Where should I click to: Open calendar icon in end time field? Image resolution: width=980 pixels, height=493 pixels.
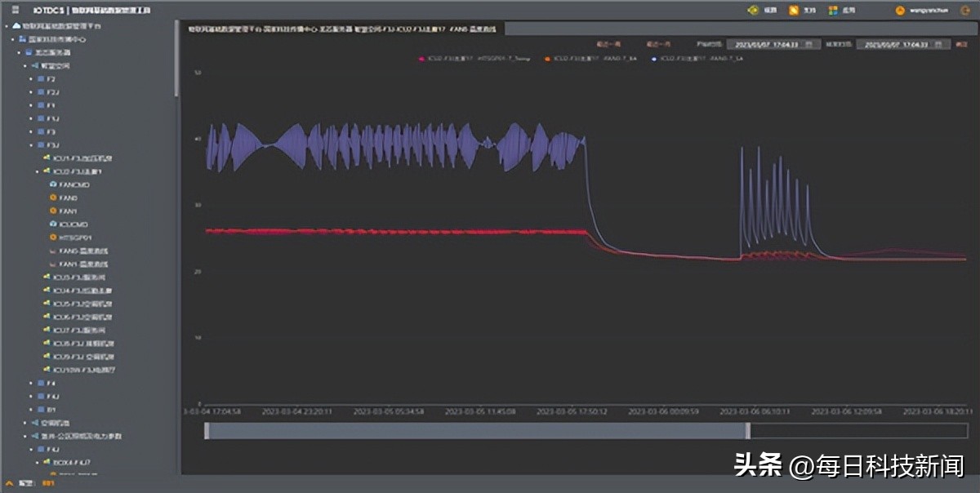(x=936, y=44)
